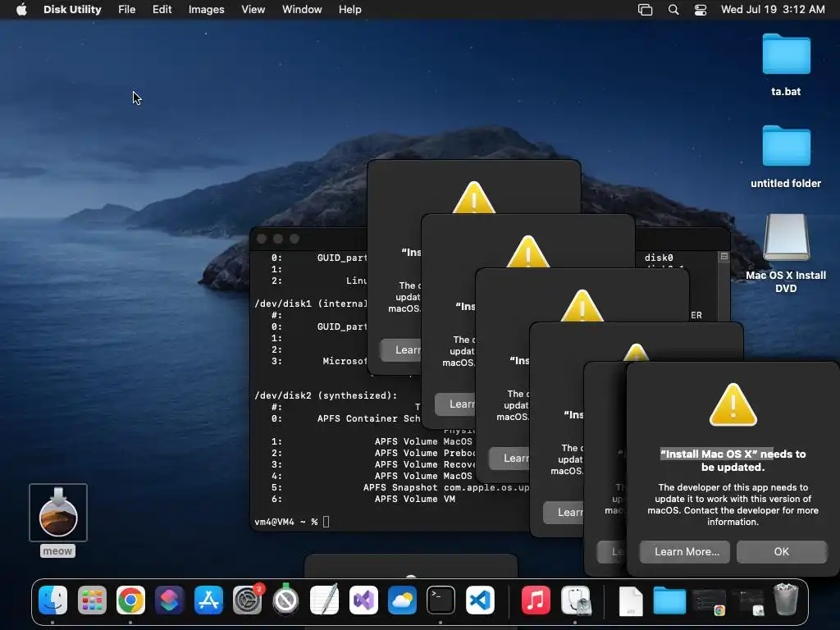Open the File menu
This screenshot has height=630, width=840.
point(127,10)
